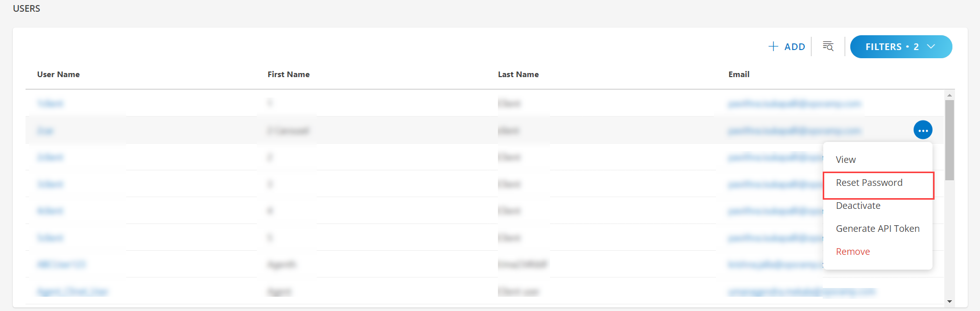
Task: Sort the table by Last Name column
Action: [x=518, y=74]
